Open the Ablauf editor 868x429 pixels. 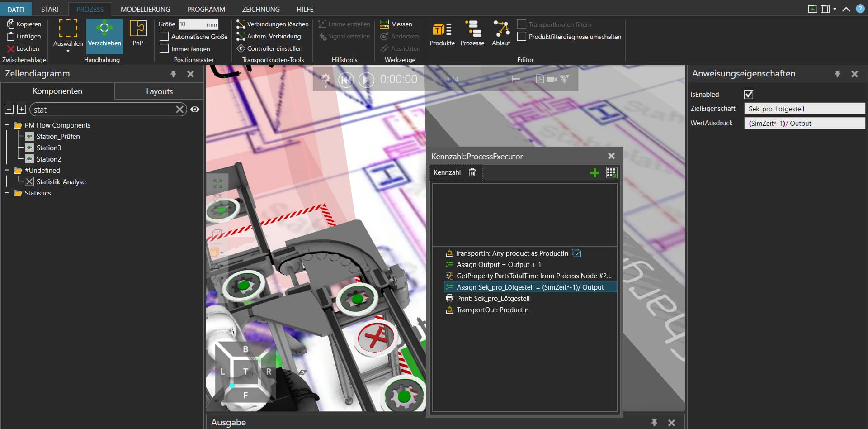pyautogui.click(x=501, y=33)
